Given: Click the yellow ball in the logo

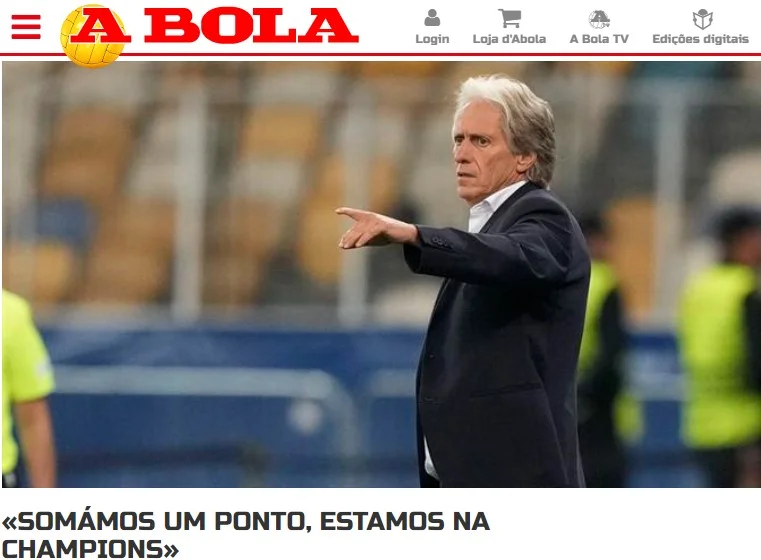Looking at the screenshot, I should tap(92, 36).
